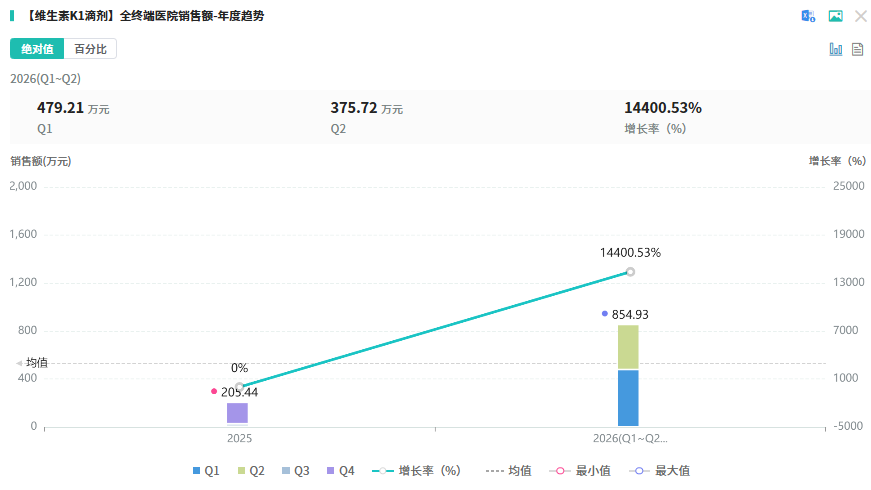This screenshot has width=871, height=490.
Task: Switch to bar chart view
Action: (x=835, y=49)
